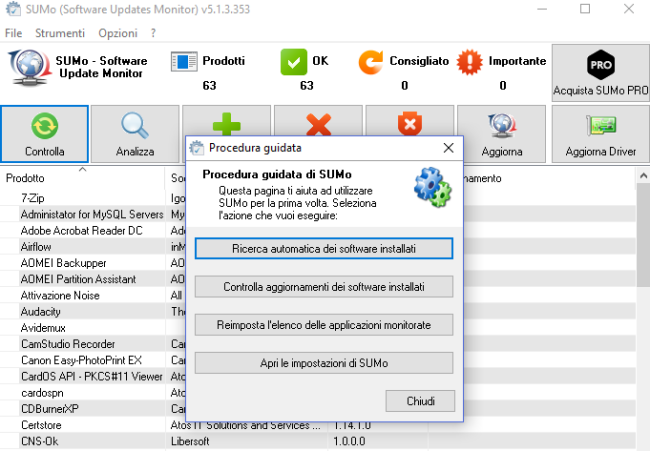The image size is (650, 451).
Task: Click Apri le impostazioni di SUMo
Action: click(x=324, y=363)
